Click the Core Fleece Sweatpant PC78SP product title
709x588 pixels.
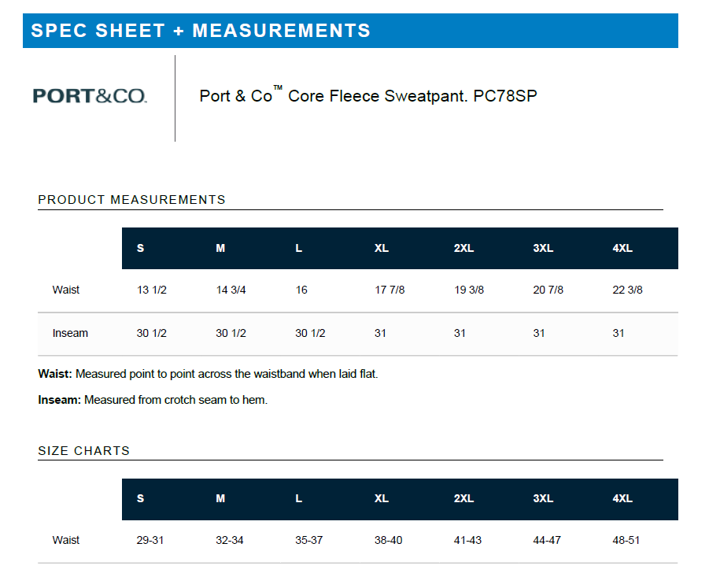point(368,96)
